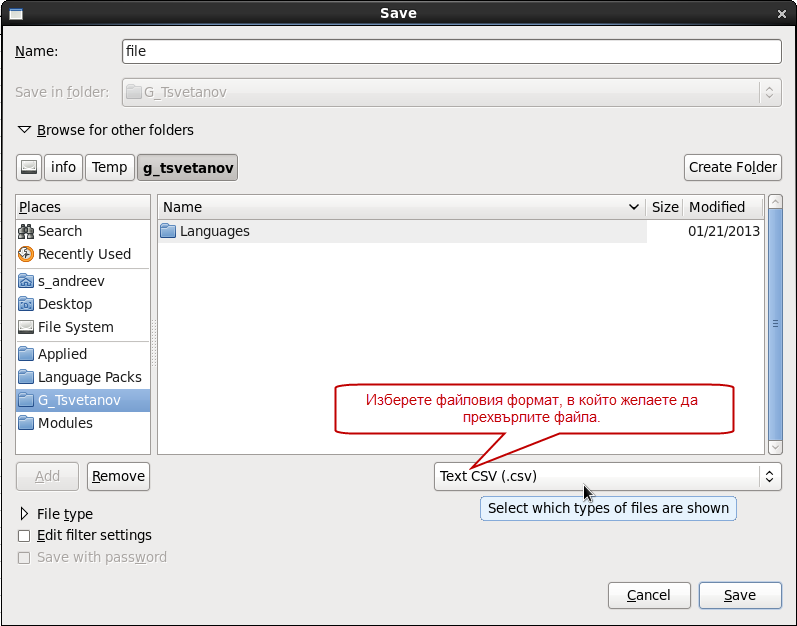The height and width of the screenshot is (626, 797).
Task: Select s_andreev home folder icon
Action: pyautogui.click(x=27, y=281)
